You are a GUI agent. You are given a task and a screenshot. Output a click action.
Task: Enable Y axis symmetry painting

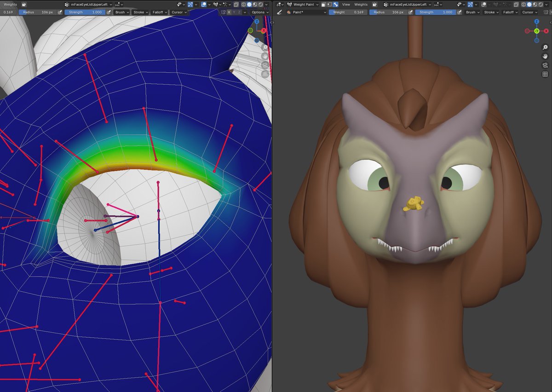[x=234, y=12]
